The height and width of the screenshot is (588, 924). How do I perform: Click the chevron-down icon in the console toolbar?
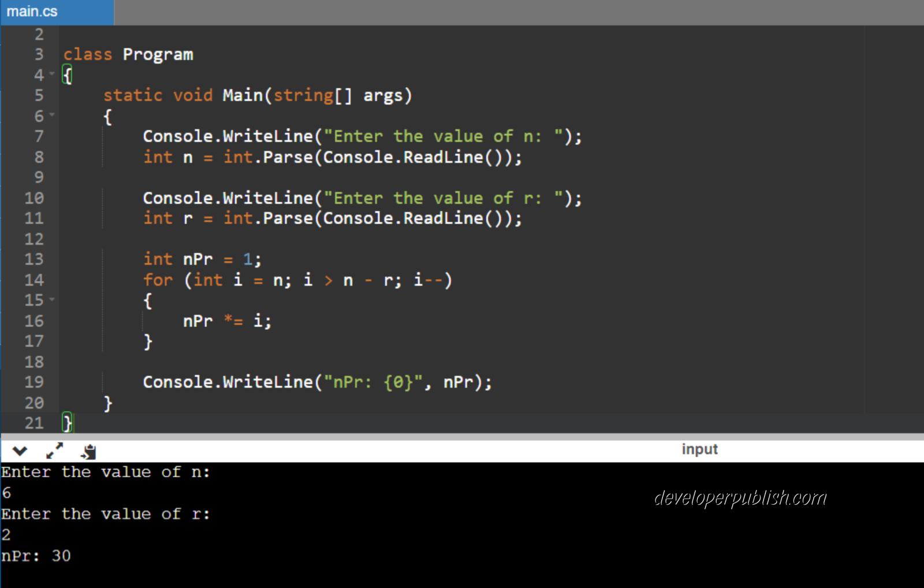point(19,451)
